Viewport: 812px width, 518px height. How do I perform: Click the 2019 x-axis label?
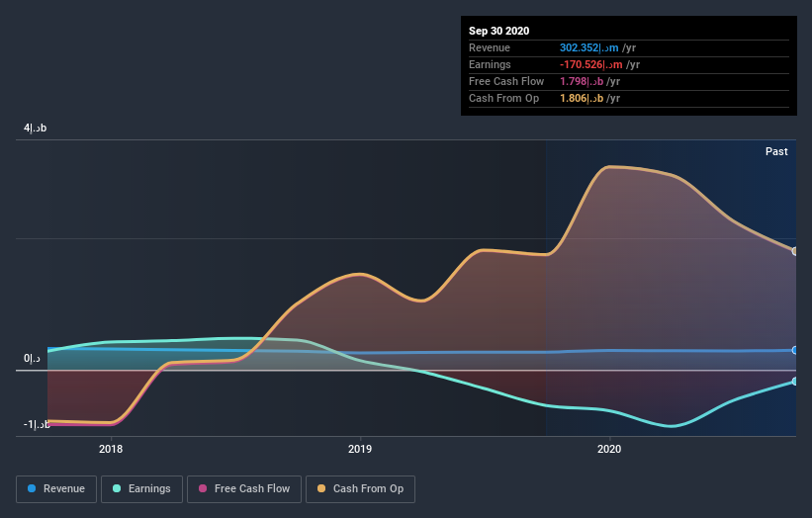(x=360, y=449)
